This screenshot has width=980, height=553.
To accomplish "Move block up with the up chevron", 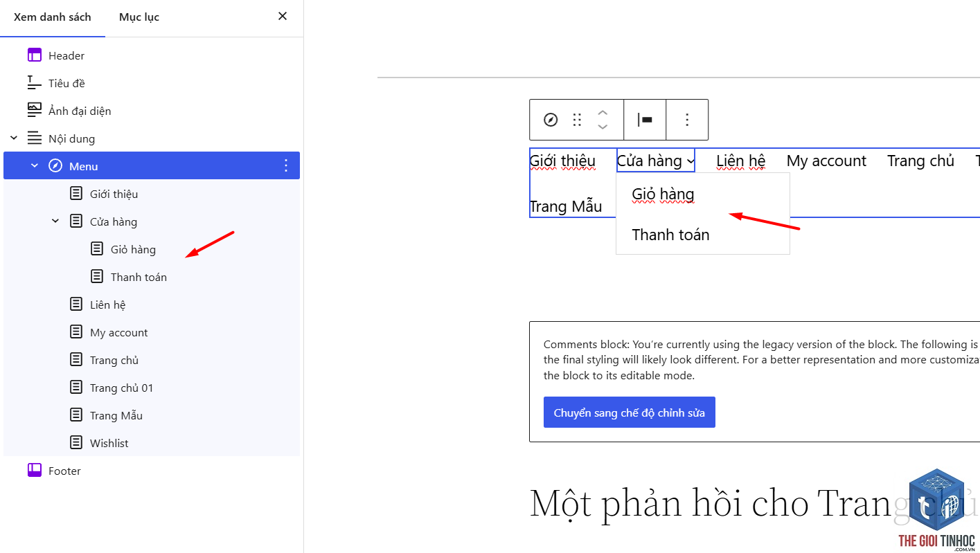I will pyautogui.click(x=603, y=112).
